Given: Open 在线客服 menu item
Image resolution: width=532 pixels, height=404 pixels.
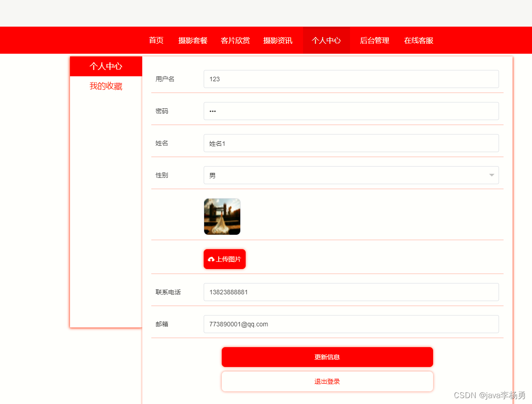Looking at the screenshot, I should 418,40.
